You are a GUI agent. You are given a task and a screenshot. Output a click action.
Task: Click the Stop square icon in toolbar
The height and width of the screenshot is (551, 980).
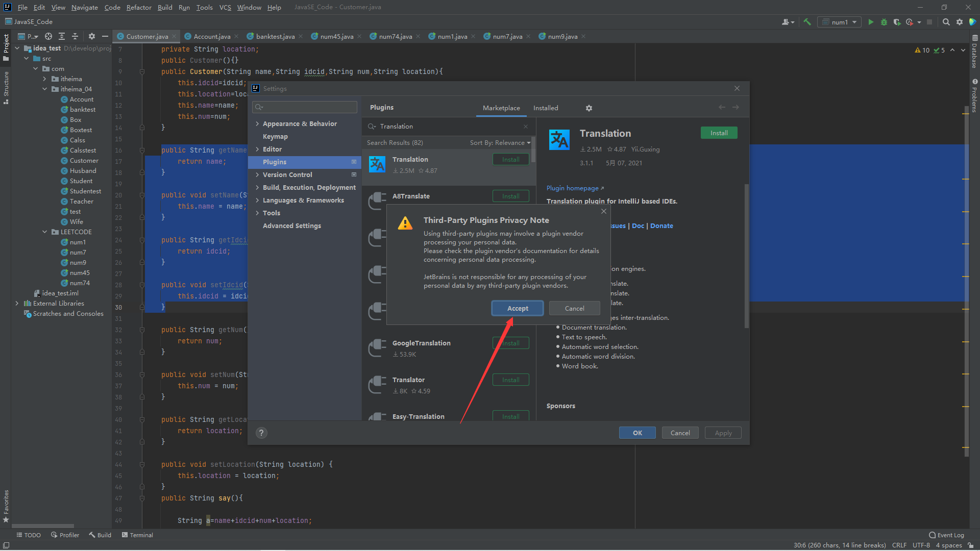click(x=929, y=22)
